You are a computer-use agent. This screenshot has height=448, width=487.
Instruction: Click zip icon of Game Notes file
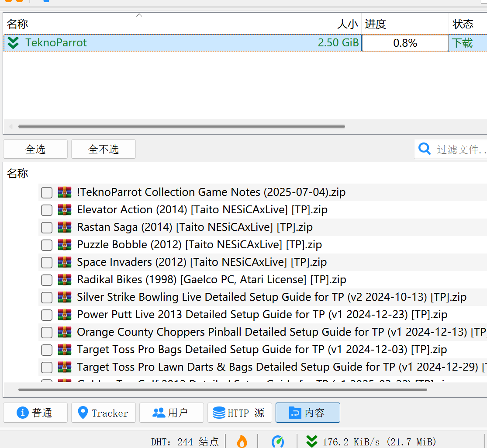(x=65, y=192)
